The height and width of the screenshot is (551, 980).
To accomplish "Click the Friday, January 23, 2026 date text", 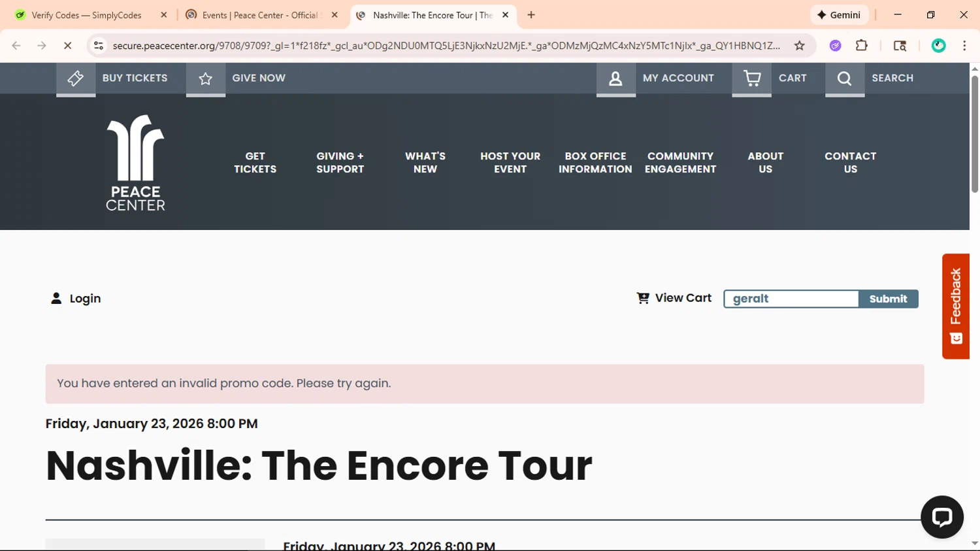I will tap(152, 424).
